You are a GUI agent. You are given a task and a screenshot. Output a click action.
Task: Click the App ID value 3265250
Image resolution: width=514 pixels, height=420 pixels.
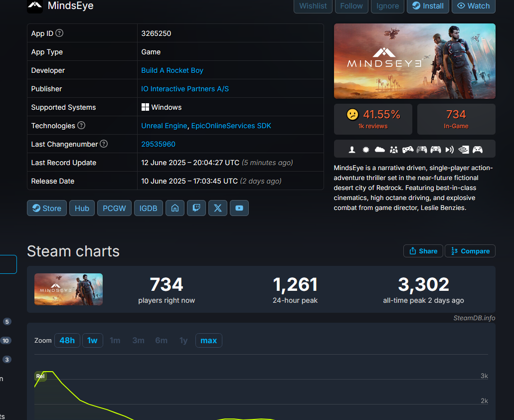tap(156, 33)
